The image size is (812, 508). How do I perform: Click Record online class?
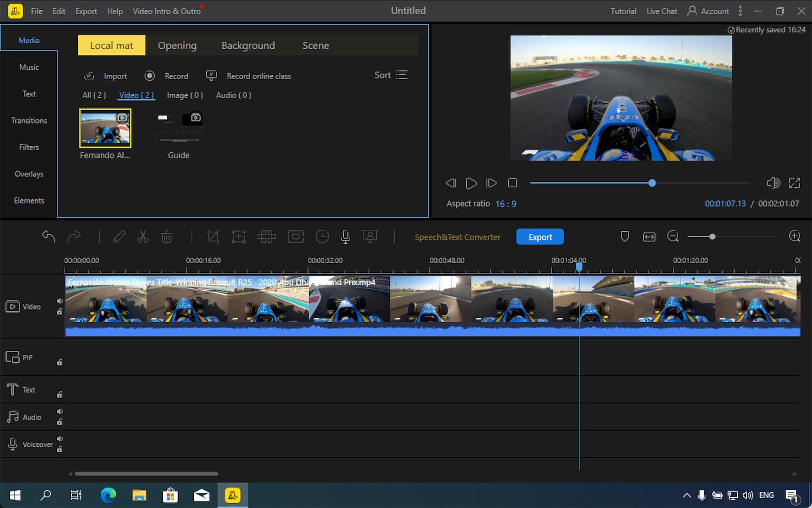[248, 76]
